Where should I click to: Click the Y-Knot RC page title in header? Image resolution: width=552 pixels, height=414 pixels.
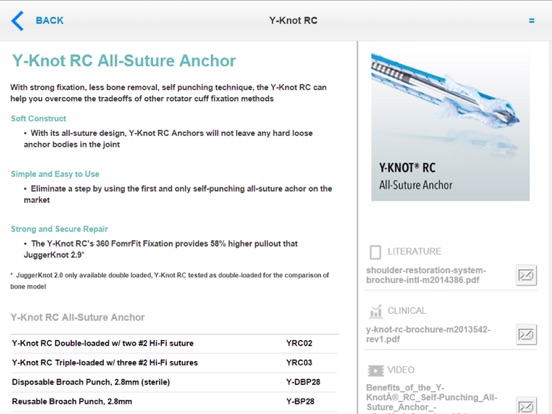tap(293, 20)
